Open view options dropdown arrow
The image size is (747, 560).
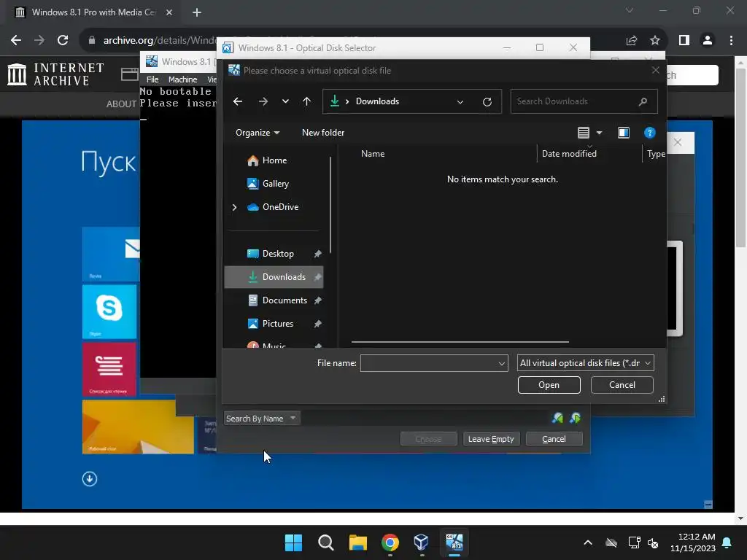click(x=600, y=133)
